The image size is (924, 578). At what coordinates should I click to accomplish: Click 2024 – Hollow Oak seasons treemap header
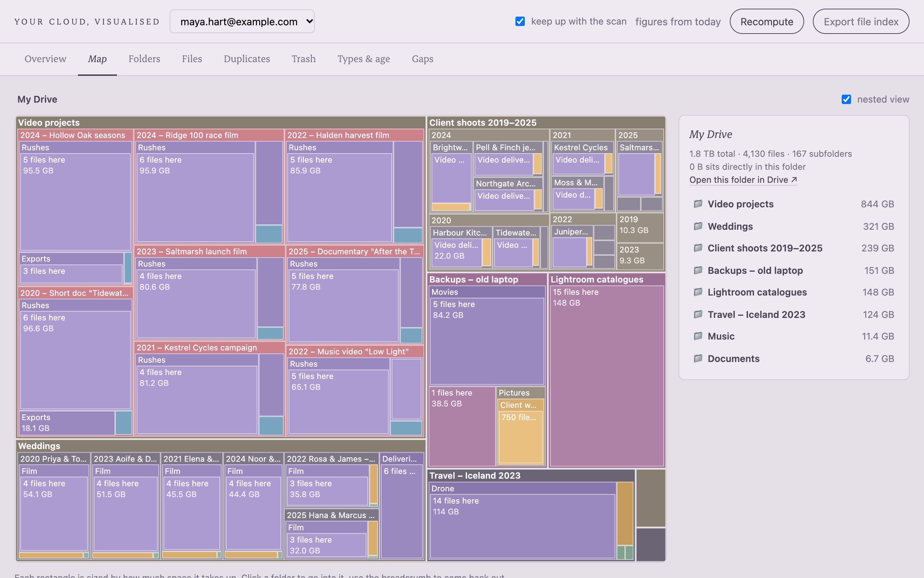click(x=75, y=135)
